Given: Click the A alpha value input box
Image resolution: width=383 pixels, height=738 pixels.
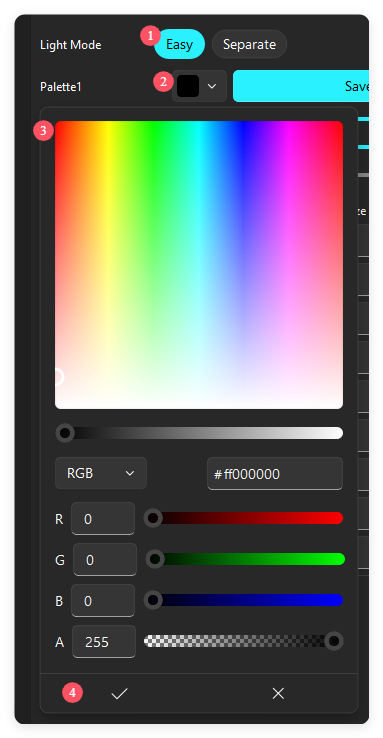Looking at the screenshot, I should click(x=104, y=642).
